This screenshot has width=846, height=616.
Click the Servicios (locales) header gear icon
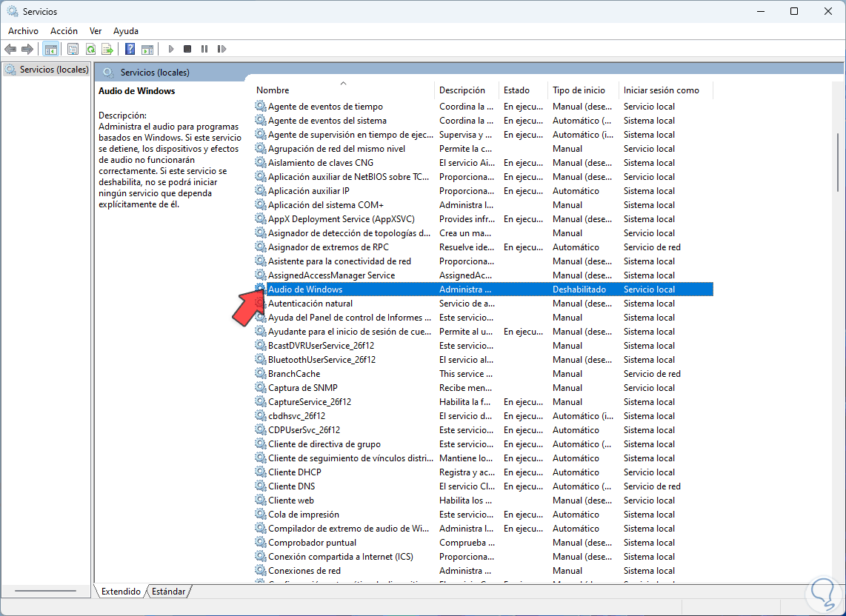(108, 73)
